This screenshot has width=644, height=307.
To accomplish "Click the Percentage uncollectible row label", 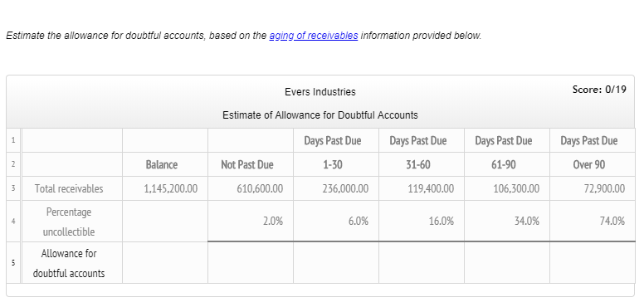I will click(69, 222).
